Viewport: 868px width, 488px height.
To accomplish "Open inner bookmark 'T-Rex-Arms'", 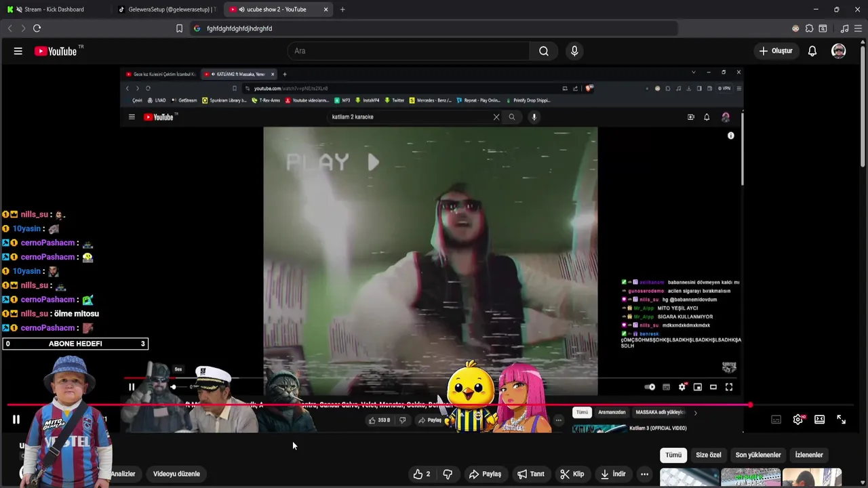I will pos(266,100).
